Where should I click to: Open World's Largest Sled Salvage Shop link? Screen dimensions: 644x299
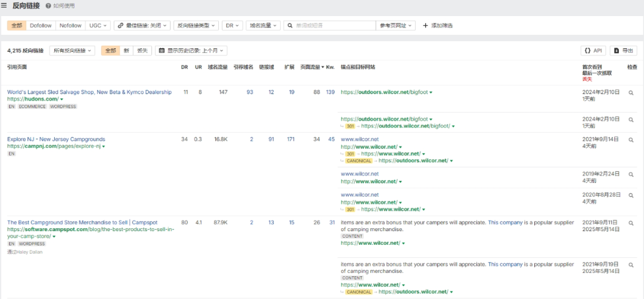click(x=89, y=93)
